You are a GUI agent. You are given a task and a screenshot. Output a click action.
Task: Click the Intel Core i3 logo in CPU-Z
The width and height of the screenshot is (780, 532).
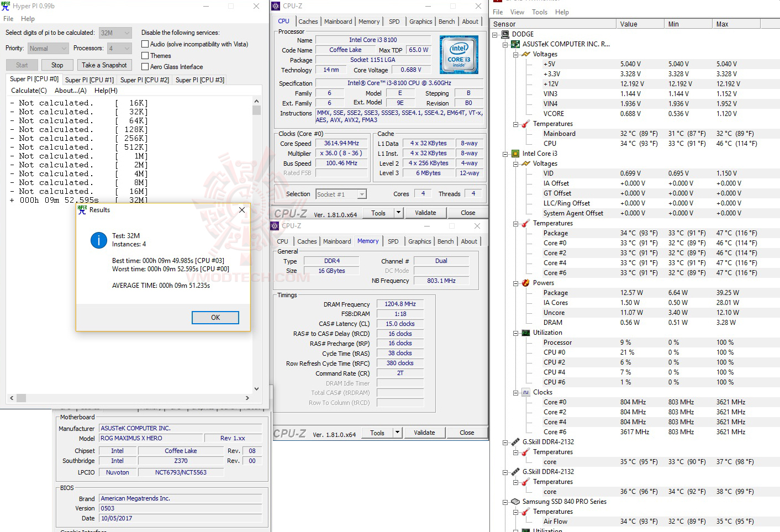pos(458,55)
